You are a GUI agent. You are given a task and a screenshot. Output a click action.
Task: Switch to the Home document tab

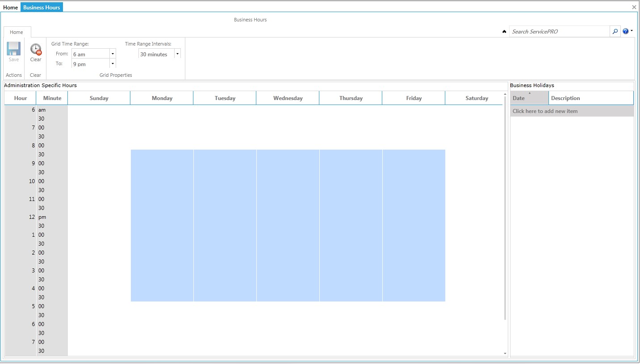(10, 7)
